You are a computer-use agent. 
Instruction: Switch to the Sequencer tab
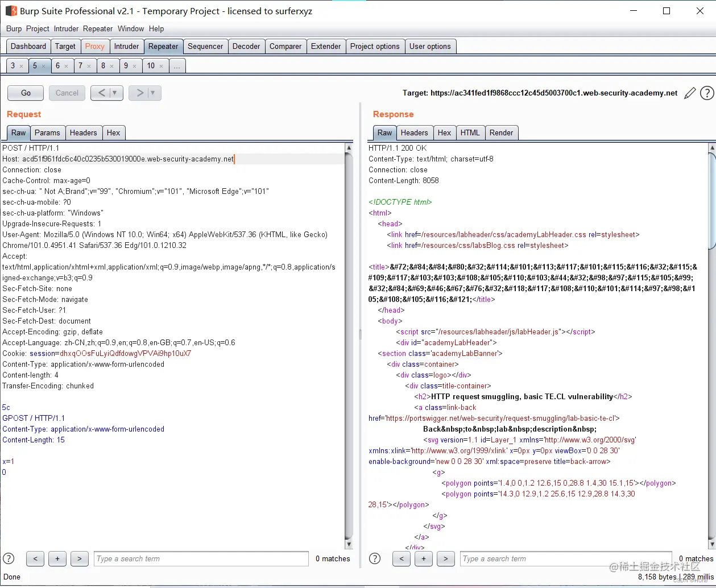click(205, 47)
